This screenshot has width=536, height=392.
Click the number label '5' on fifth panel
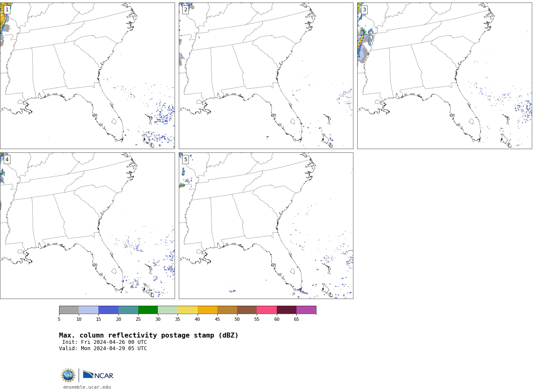pyautogui.click(x=186, y=160)
